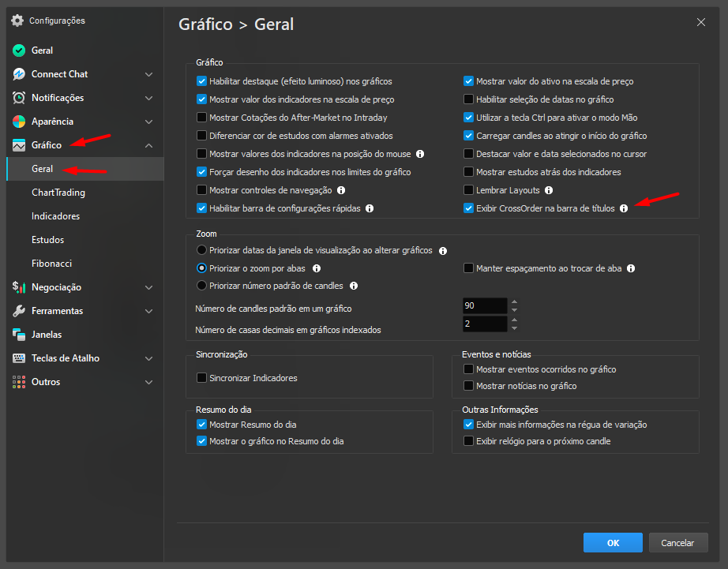The width and height of the screenshot is (728, 569).
Task: Click the casas decimais field showing 2
Action: pos(485,324)
